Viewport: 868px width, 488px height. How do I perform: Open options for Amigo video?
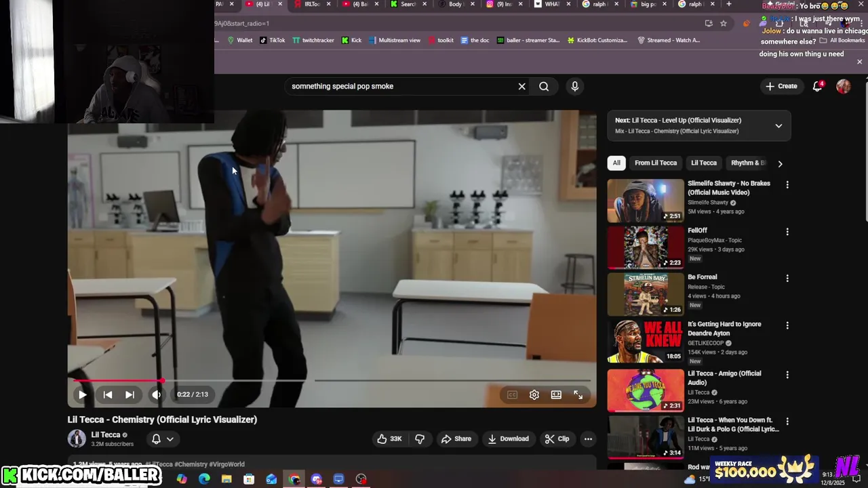(787, 374)
